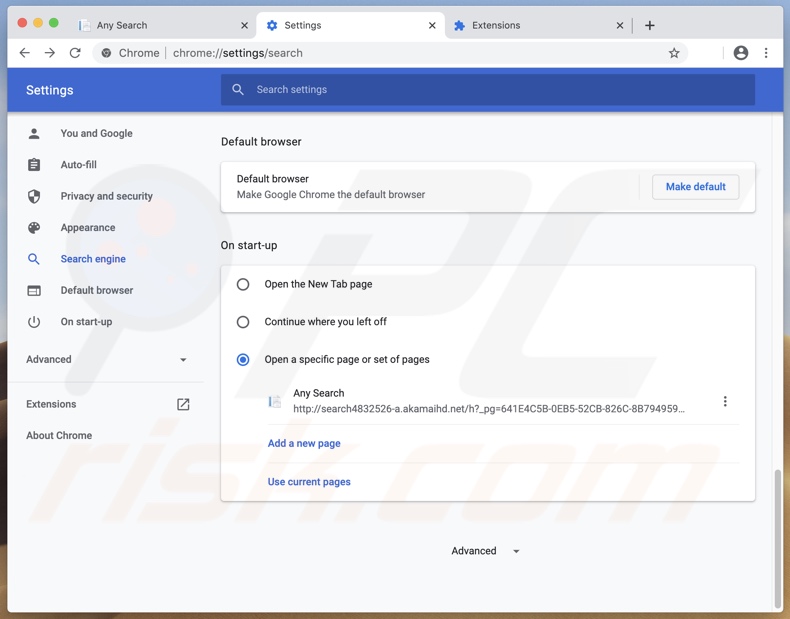Close the Extensions tab
This screenshot has height=619, width=790.
pyautogui.click(x=620, y=25)
